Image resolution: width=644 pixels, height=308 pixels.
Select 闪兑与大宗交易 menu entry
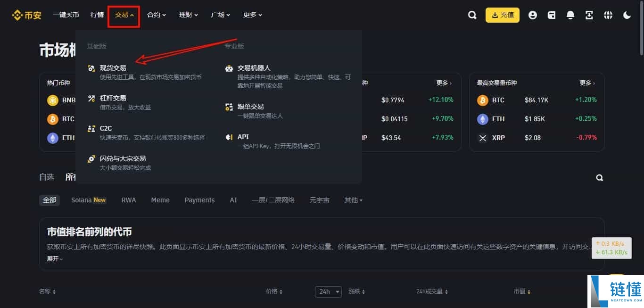pyautogui.click(x=145, y=163)
